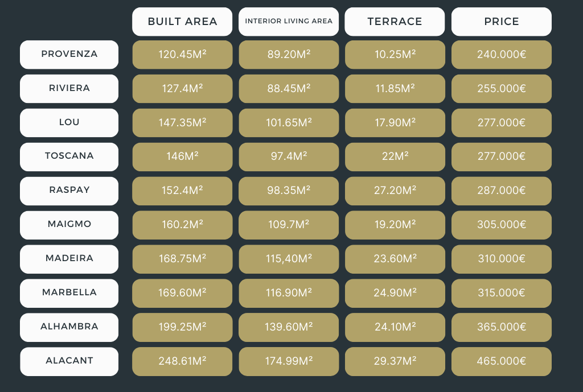The height and width of the screenshot is (392, 583).
Task: Choose the ALHAMBRA model label
Action: tap(69, 327)
